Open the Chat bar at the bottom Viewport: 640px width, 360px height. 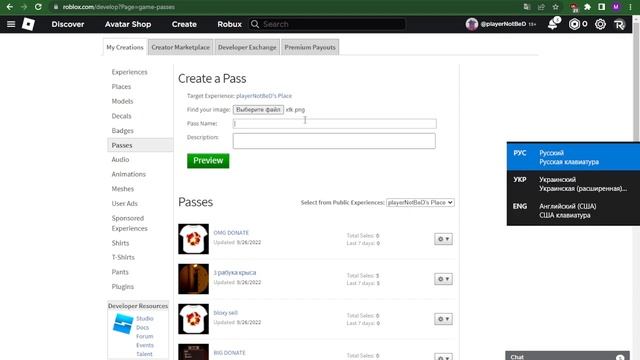point(567,356)
